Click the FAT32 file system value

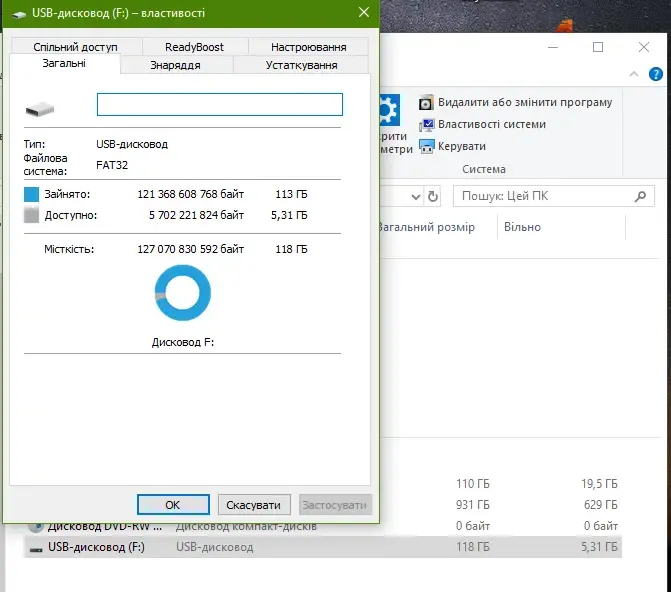[x=112, y=165]
